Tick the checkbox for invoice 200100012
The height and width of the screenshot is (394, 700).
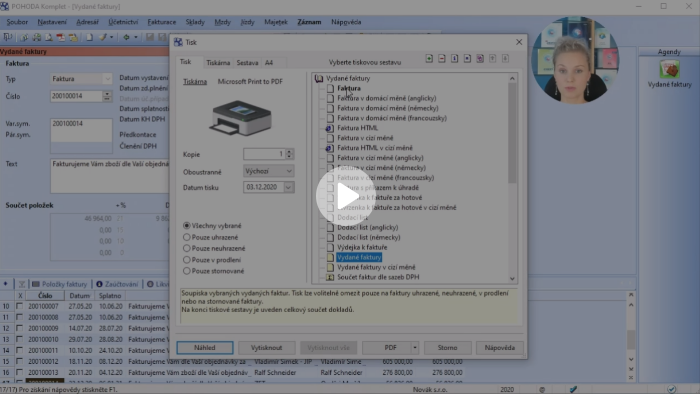19,361
